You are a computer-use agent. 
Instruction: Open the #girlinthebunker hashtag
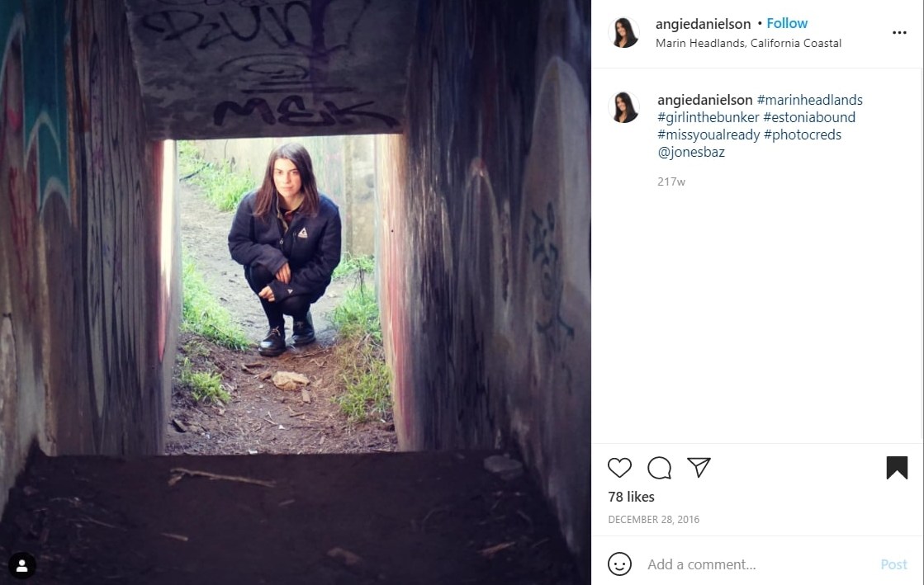(708, 117)
